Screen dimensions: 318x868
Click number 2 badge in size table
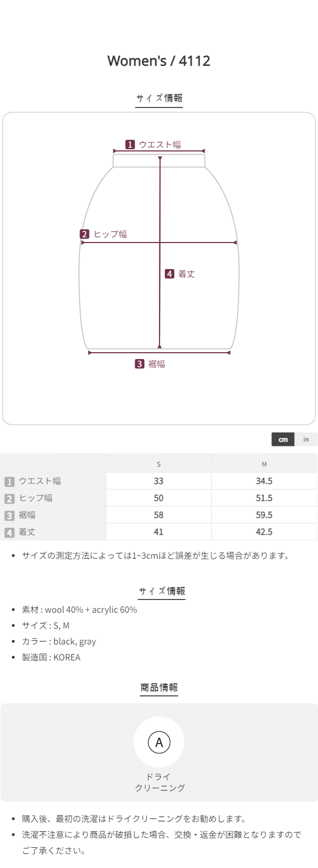click(x=9, y=498)
